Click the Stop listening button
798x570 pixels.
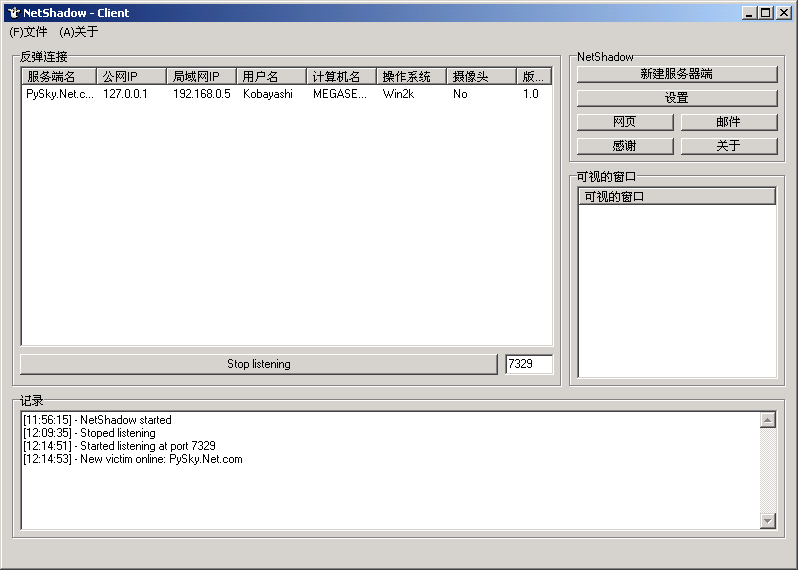(258, 364)
